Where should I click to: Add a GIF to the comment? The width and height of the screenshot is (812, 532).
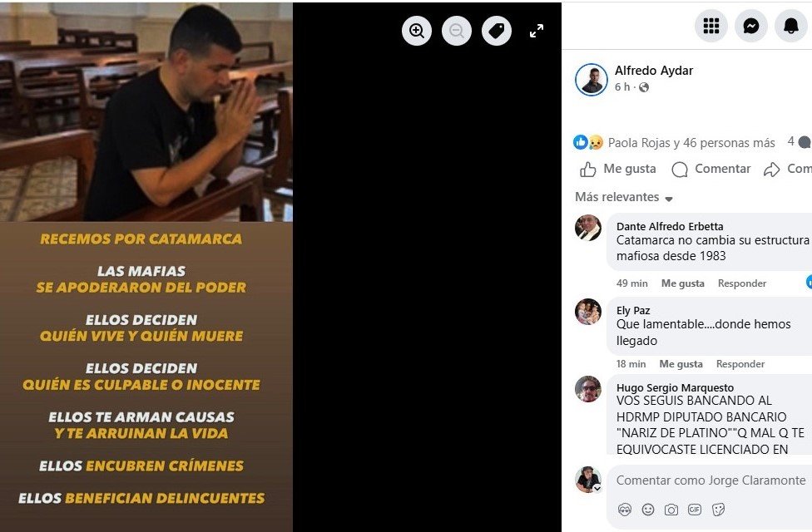click(x=695, y=510)
